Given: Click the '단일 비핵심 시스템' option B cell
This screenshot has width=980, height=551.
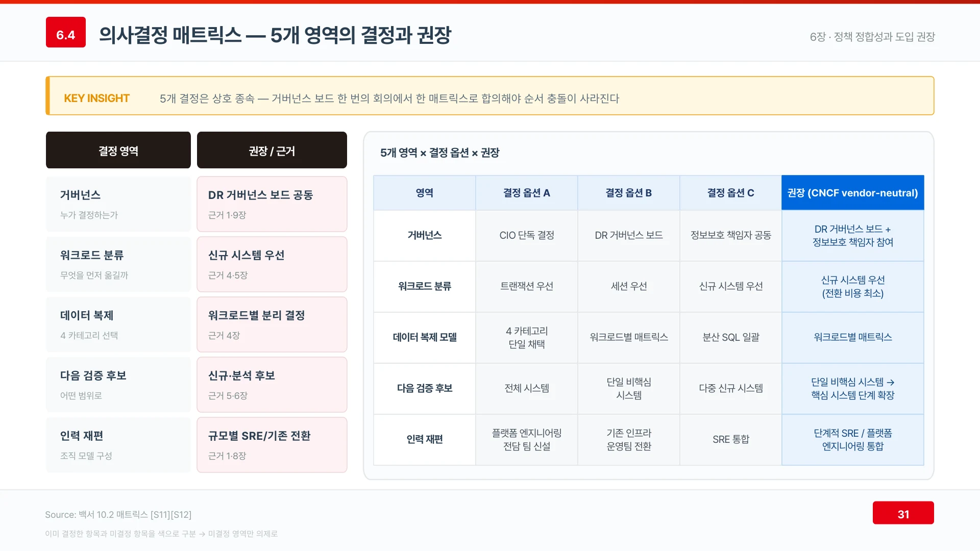Looking at the screenshot, I should pyautogui.click(x=629, y=389).
